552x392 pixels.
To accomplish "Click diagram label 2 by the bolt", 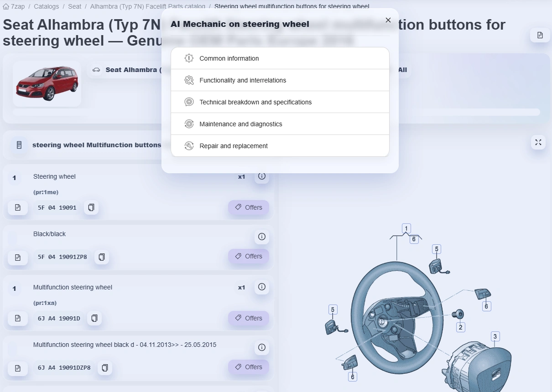I will pos(461,327).
